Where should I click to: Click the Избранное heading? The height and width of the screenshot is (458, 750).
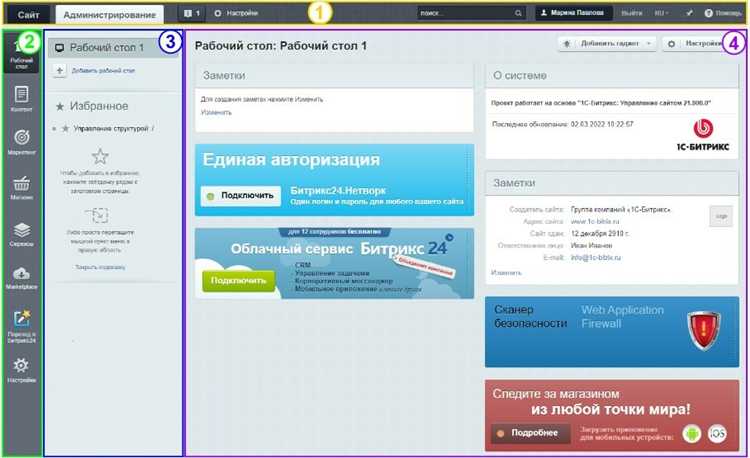click(99, 106)
